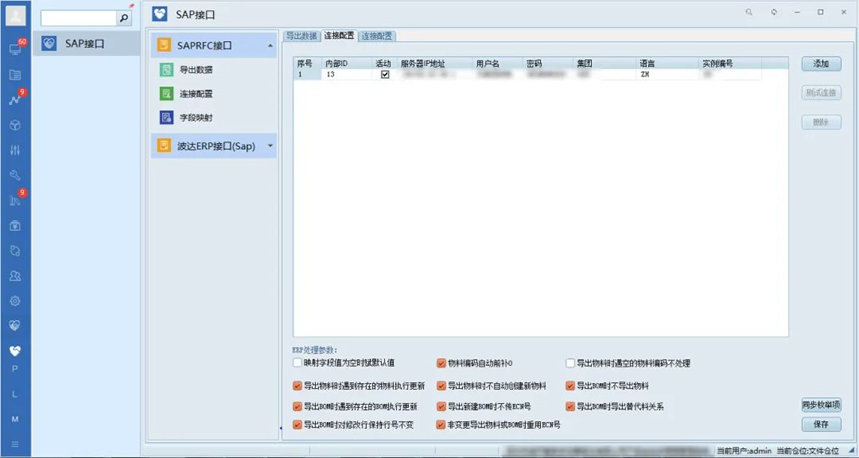Toggle the 活动 checkbox in row 1
Viewport: 859px width, 458px height.
tap(385, 75)
